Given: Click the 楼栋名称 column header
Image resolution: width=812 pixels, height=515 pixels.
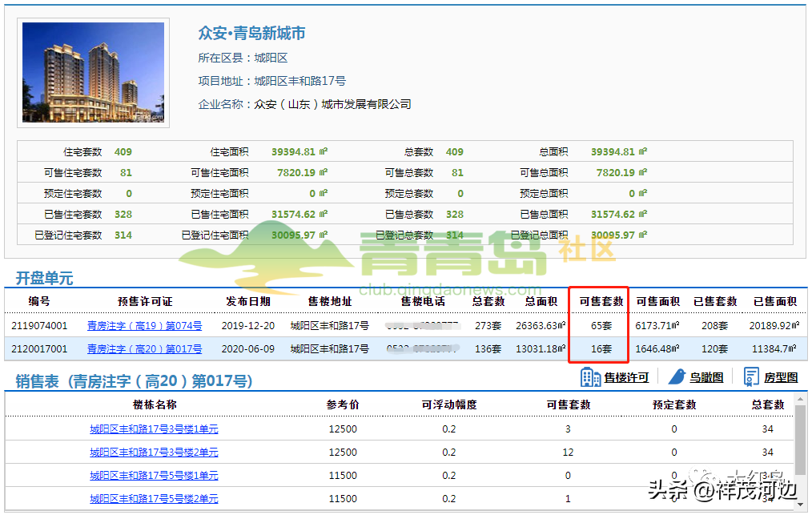Looking at the screenshot, I should pyautogui.click(x=155, y=405).
